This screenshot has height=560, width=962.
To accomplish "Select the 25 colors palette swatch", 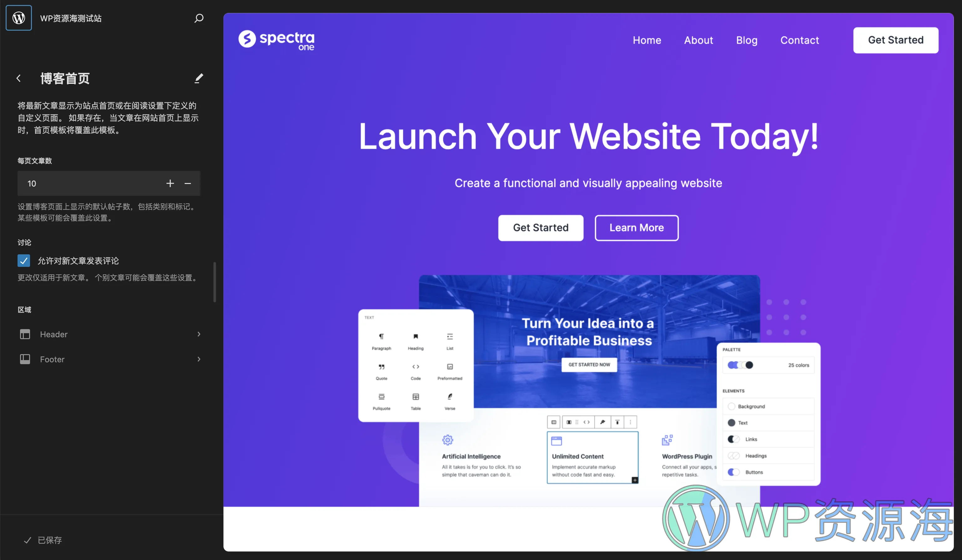I will point(739,365).
